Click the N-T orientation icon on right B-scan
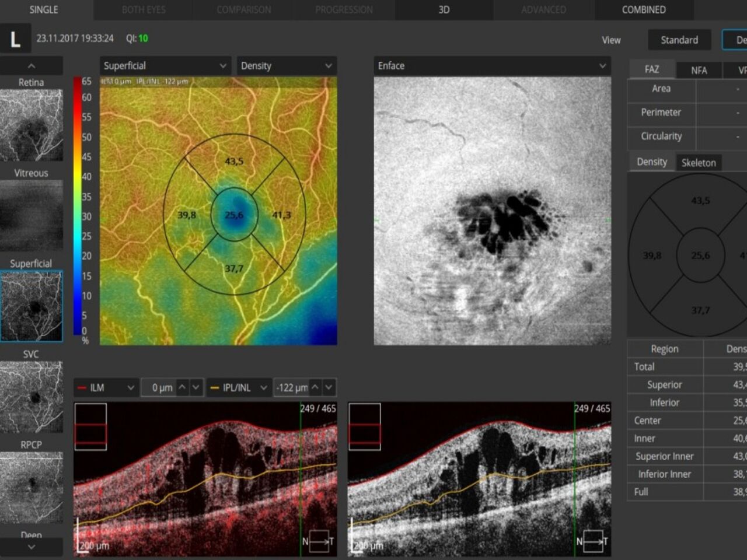The width and height of the screenshot is (747, 560). (593, 541)
